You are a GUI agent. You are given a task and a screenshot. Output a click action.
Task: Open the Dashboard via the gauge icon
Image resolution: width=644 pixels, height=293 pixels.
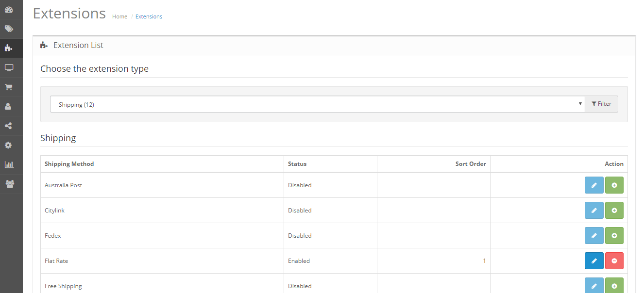(x=9, y=9)
